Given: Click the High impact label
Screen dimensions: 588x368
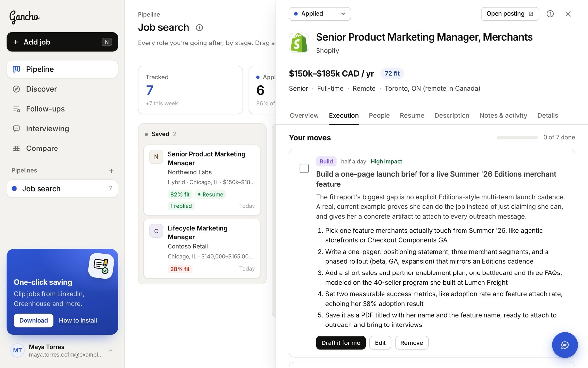Looking at the screenshot, I should pos(386,161).
